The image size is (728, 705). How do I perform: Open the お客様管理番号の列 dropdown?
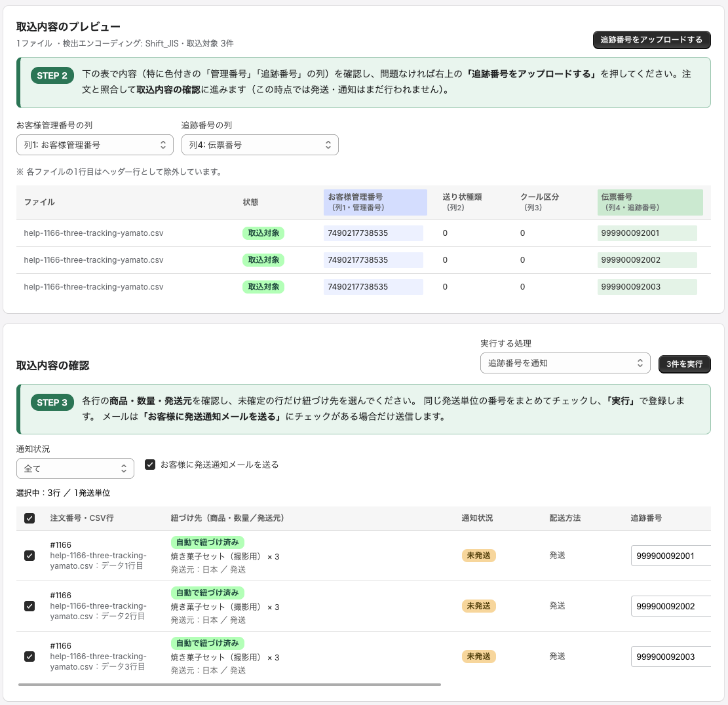click(95, 145)
